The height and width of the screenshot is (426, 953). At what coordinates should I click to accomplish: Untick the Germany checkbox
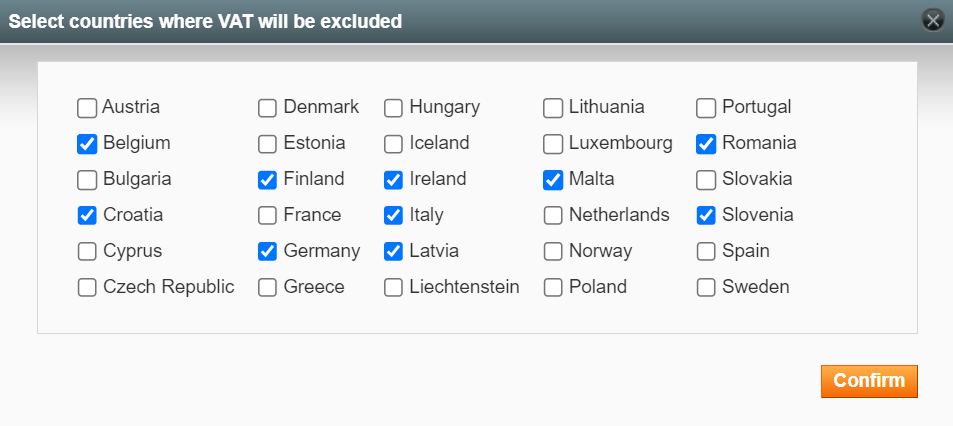point(268,252)
